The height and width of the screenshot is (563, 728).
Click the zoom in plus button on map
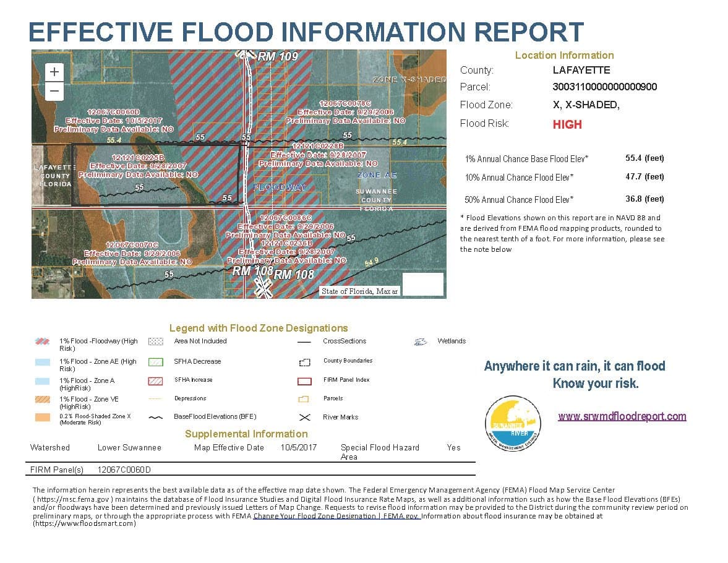54,72
